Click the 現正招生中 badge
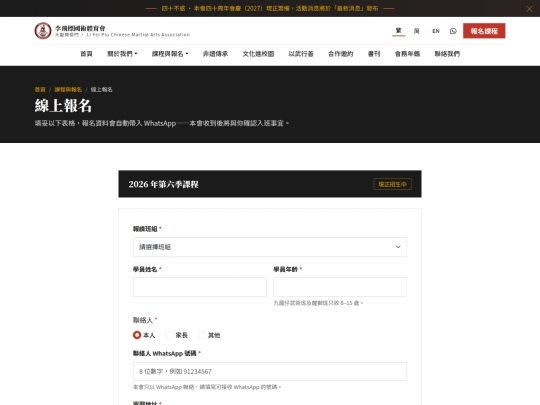This screenshot has width=540, height=405. (392, 184)
